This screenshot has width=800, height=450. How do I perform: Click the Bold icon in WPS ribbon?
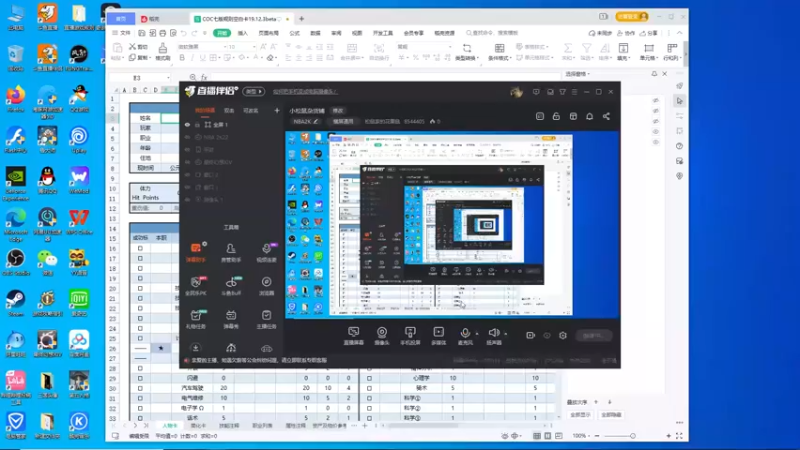click(x=182, y=58)
